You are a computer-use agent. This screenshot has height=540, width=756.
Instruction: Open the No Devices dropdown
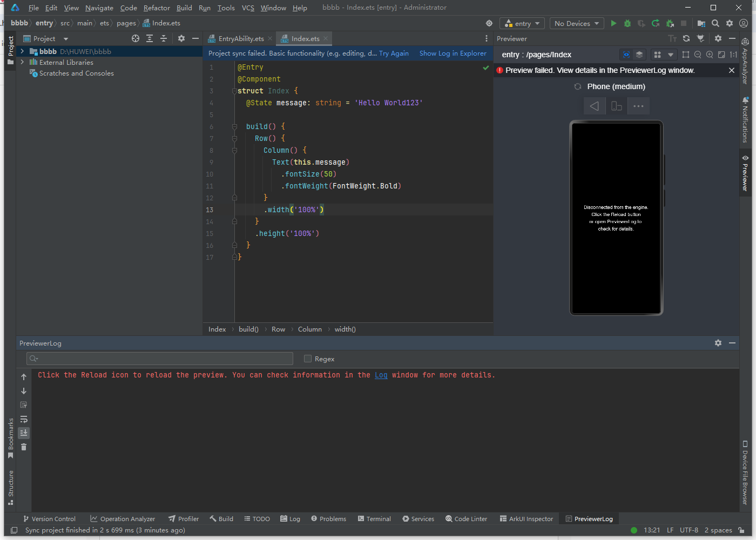coord(577,23)
